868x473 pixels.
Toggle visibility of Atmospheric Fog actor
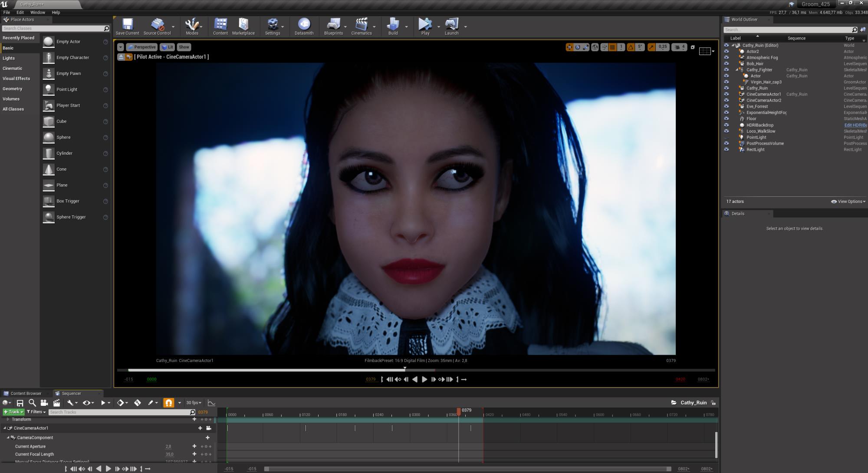tap(727, 58)
